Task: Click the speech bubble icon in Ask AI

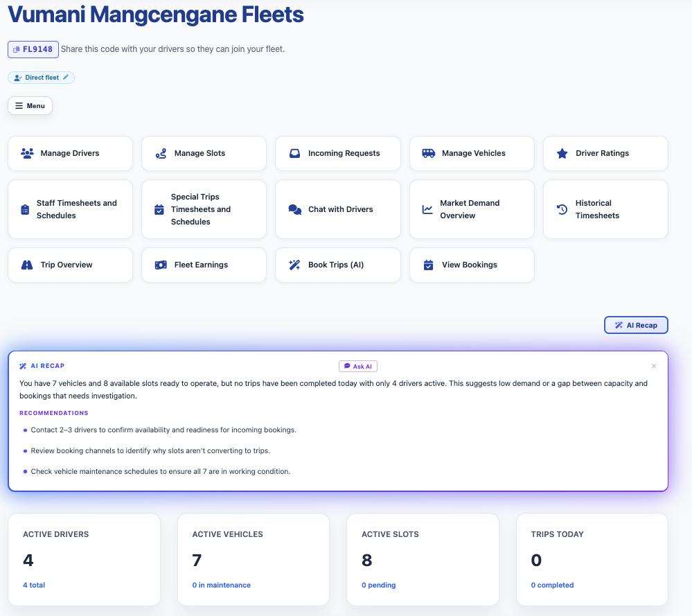Action: [347, 366]
